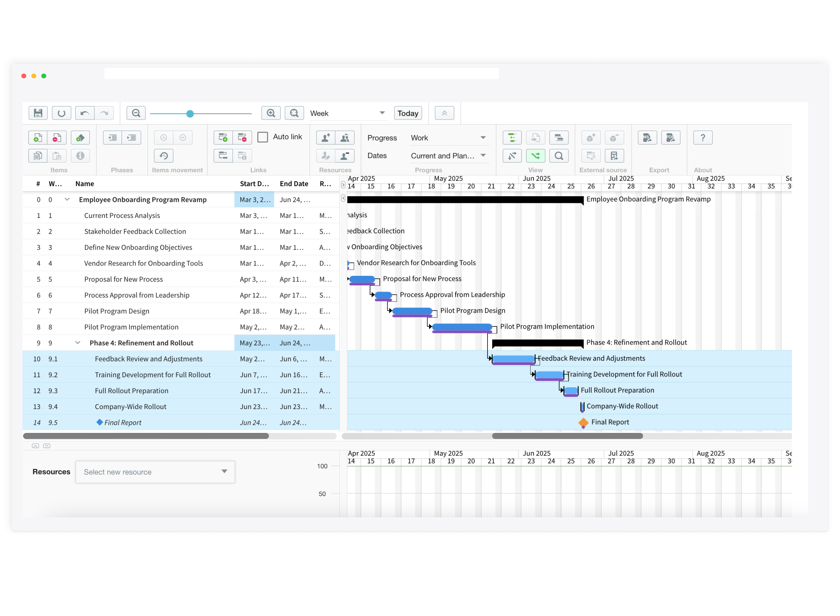Screen dimensions: 840x616
Task: Collapse Phase 4: Refinement and Rollout
Action: pos(78,343)
